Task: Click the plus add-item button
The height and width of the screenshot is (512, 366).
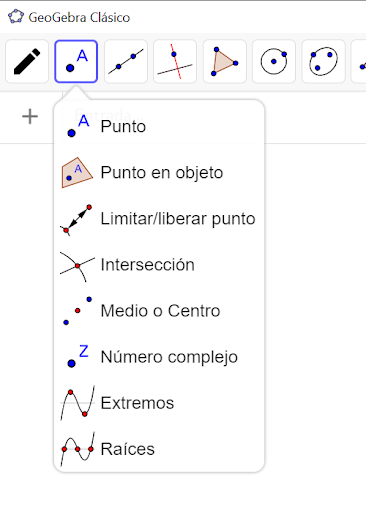Action: (30, 117)
